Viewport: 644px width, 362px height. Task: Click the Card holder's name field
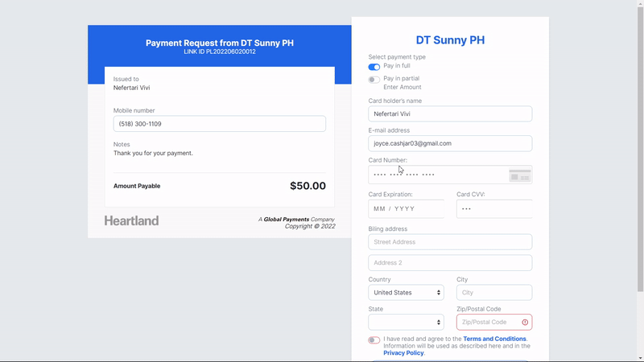450,114
